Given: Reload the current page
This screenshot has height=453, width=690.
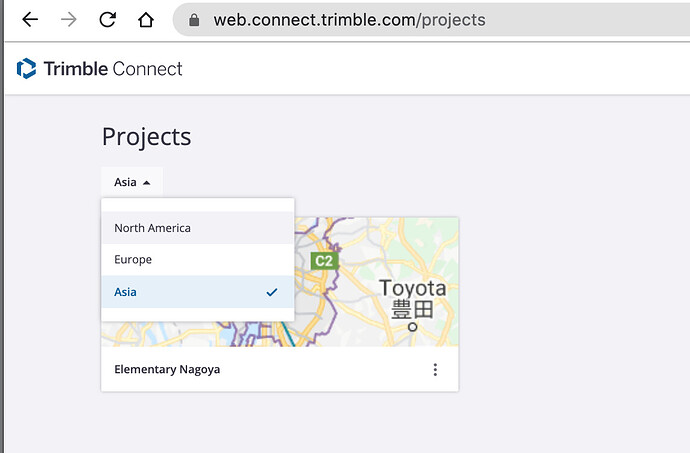Looking at the screenshot, I should click(108, 20).
